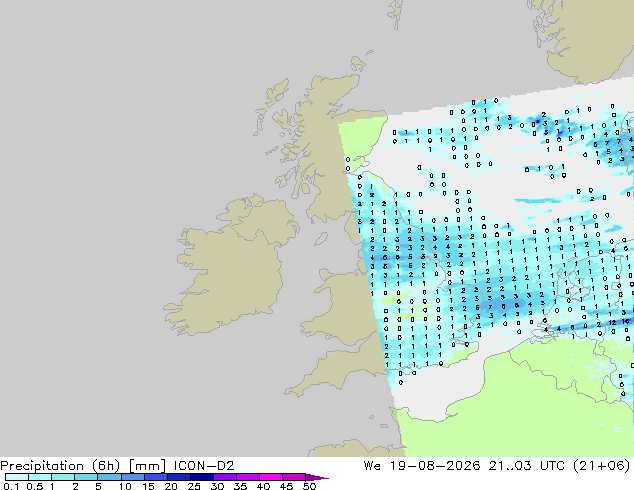Click the 25–30 mm navy legend swatch
This screenshot has width=634, height=490.
[201, 477]
